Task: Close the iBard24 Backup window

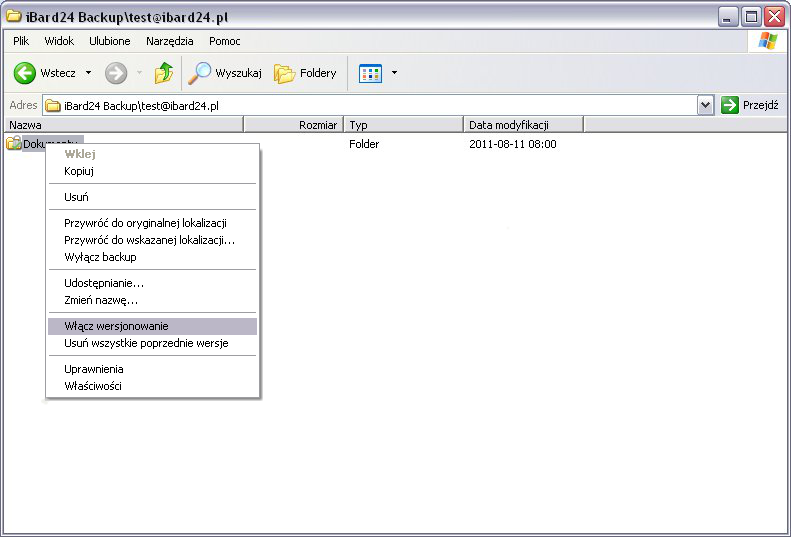Action: [774, 17]
